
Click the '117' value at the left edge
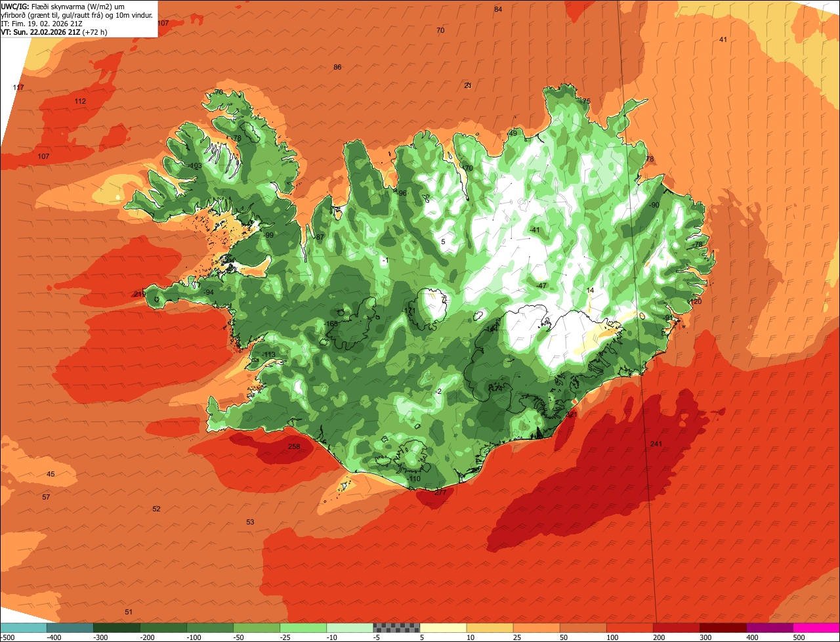click(x=18, y=87)
